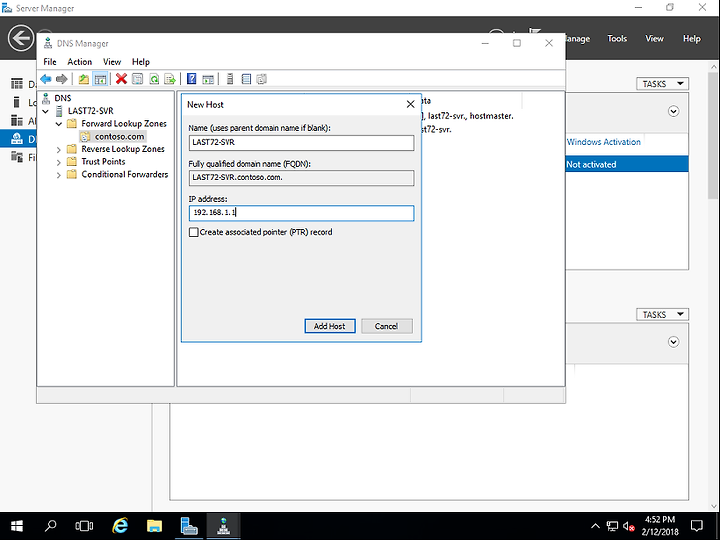Open the Windows Start button
The width and height of the screenshot is (720, 540).
(17, 526)
